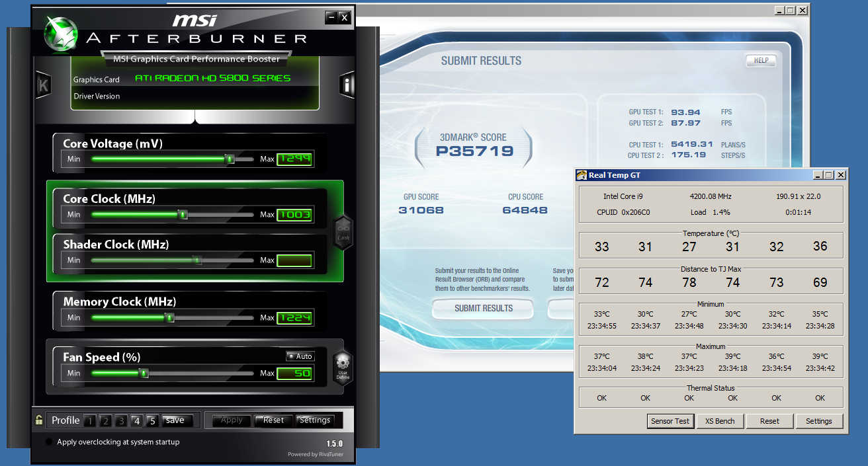Click the Core Clock slider handle
The image size is (868, 466).
click(183, 215)
